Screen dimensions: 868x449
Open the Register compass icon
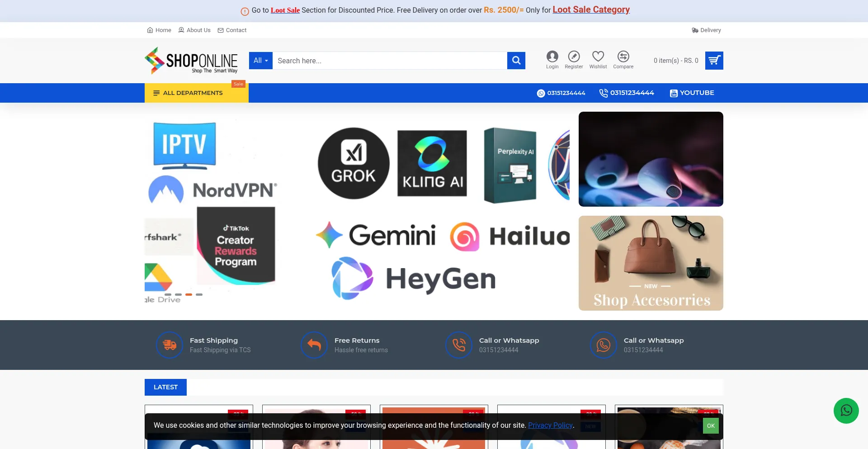(574, 56)
